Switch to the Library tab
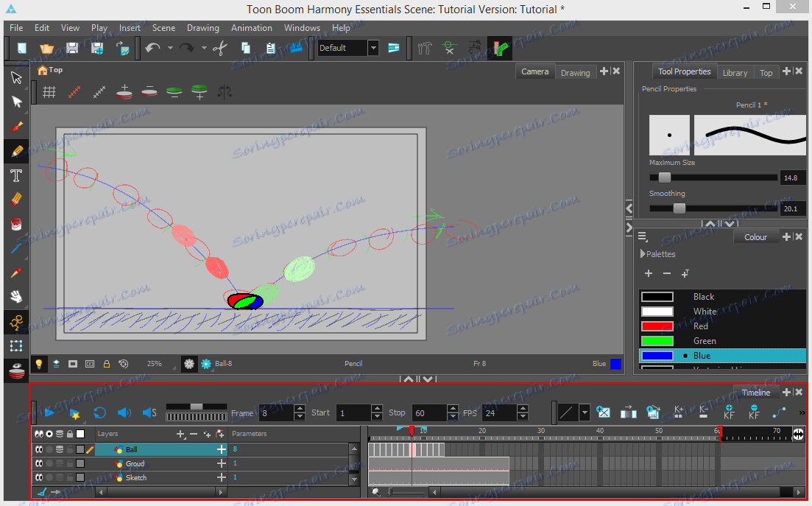 point(734,72)
